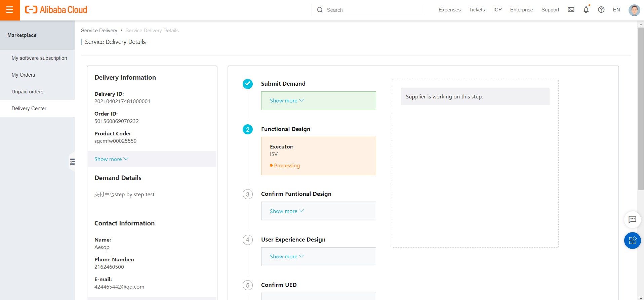Screen dimensions: 644x300
Task: Expand Show more under Delivery Information
Action: click(x=111, y=159)
